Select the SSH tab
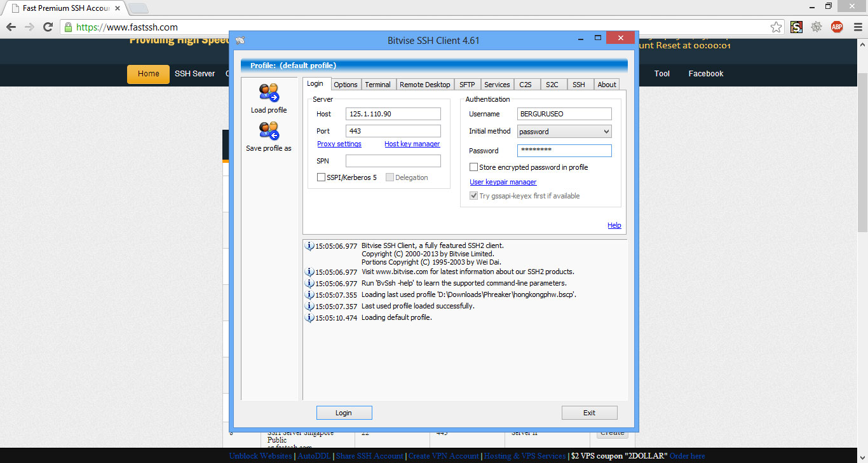 (x=579, y=85)
